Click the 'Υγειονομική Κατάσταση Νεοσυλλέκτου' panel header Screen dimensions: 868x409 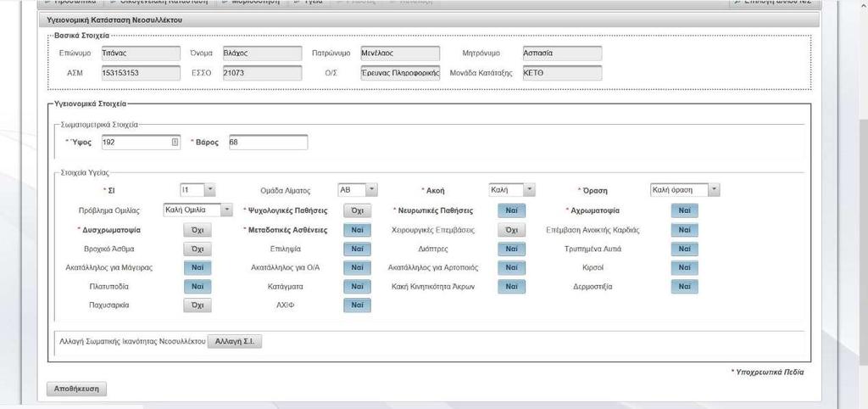[x=428, y=20]
